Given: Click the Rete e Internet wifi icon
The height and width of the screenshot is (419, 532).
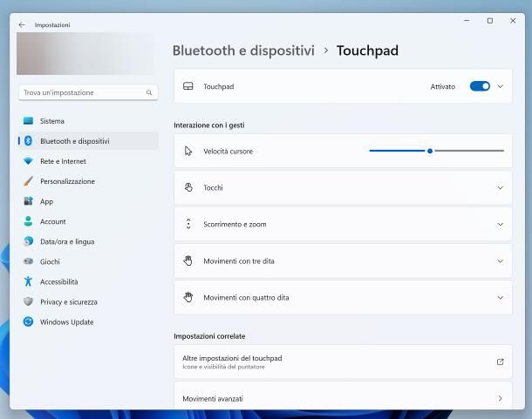Looking at the screenshot, I should [x=28, y=161].
